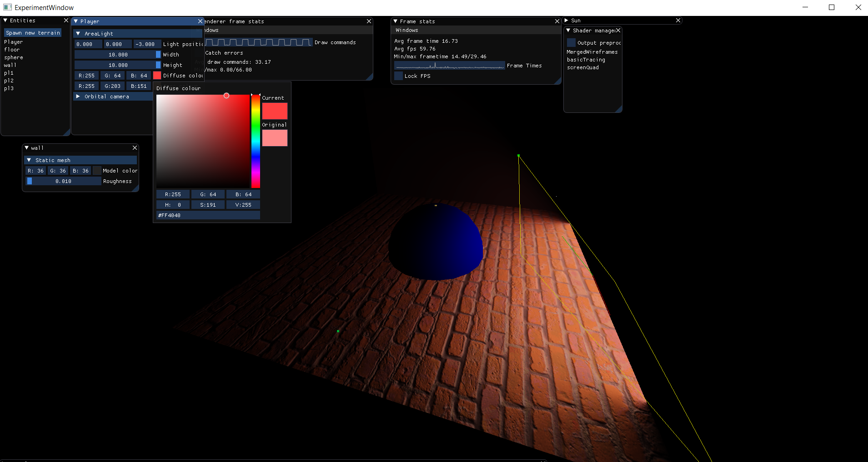Select the sphere entity in Entities list
Viewport: 868px width, 462px height.
13,57
